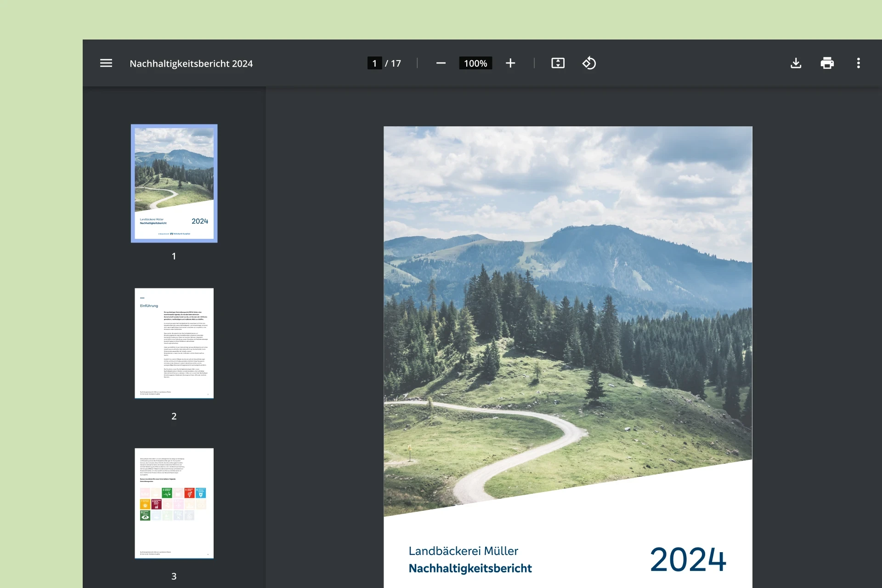Click the 100% zoom level field
Viewport: 882px width, 588px height.
tap(475, 63)
